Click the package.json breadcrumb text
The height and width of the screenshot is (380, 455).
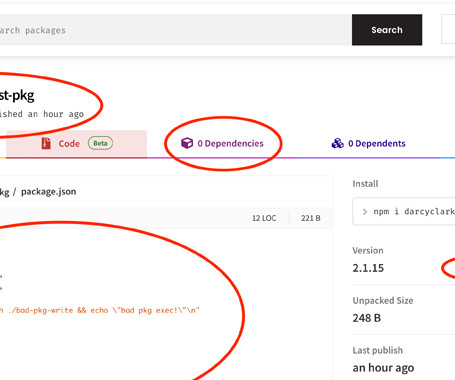coord(49,192)
